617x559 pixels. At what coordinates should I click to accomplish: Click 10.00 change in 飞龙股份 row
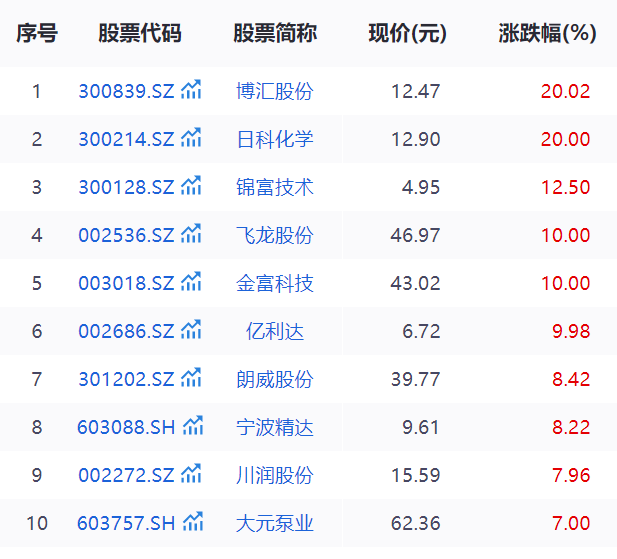[565, 235]
